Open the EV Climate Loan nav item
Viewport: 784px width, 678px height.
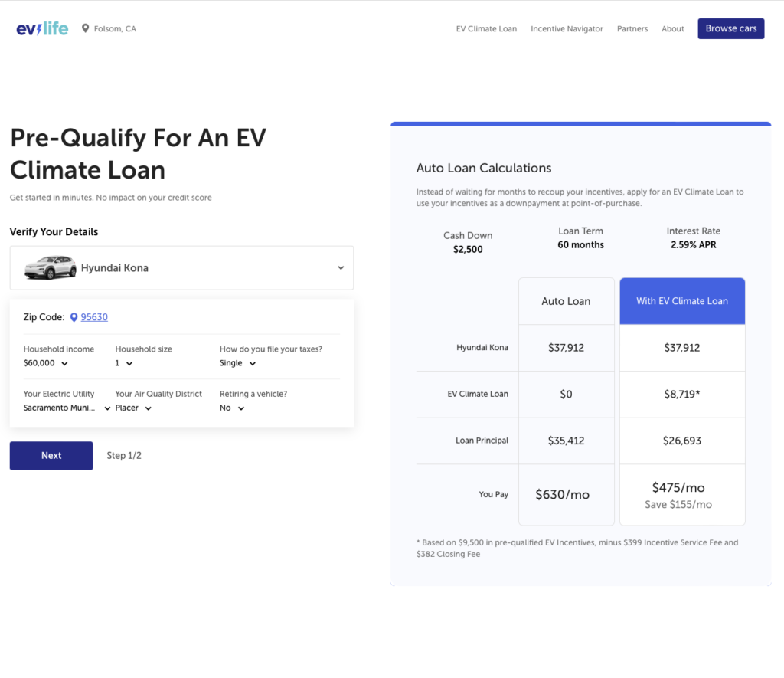[486, 28]
